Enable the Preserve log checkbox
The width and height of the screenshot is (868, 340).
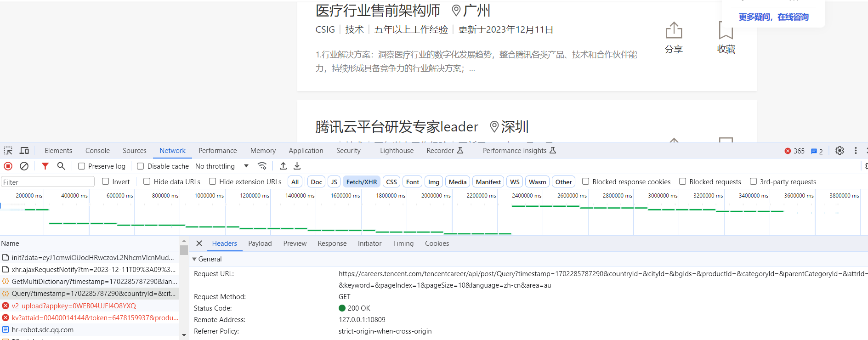click(x=81, y=166)
